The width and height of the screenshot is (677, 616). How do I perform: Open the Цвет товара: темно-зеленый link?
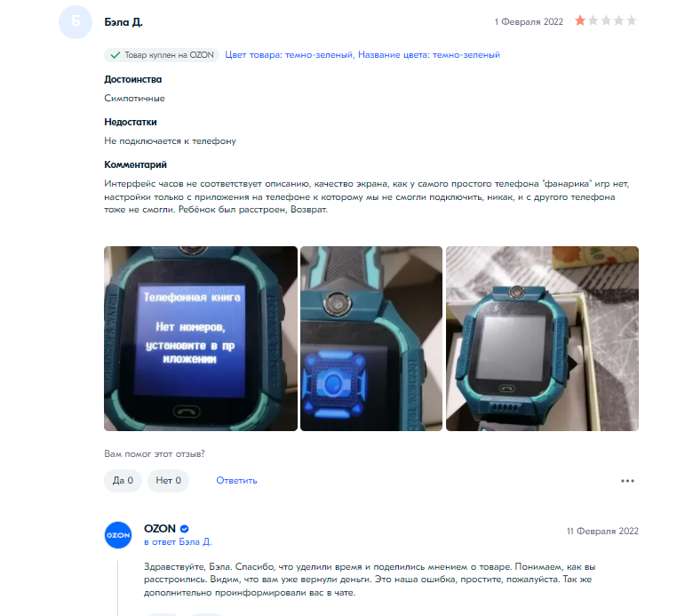290,55
